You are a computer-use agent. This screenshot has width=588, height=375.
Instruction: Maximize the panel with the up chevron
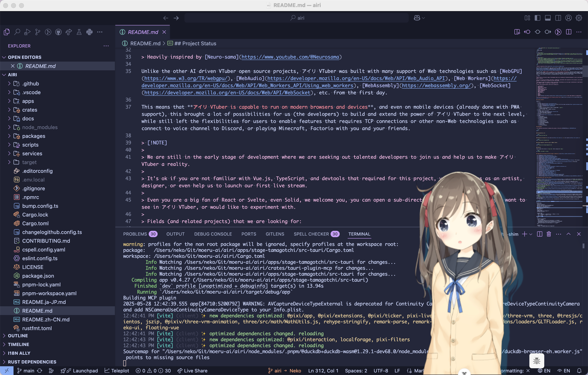pyautogui.click(x=569, y=234)
